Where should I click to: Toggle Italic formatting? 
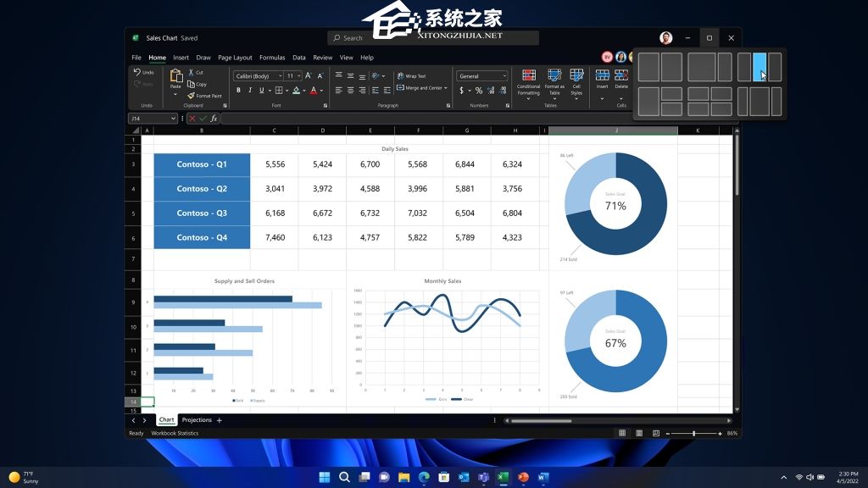coord(249,91)
